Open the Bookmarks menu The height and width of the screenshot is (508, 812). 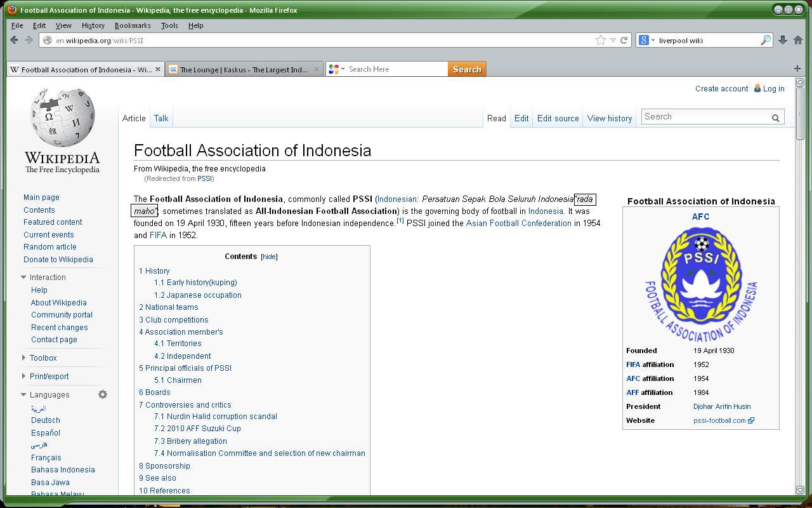coord(133,25)
